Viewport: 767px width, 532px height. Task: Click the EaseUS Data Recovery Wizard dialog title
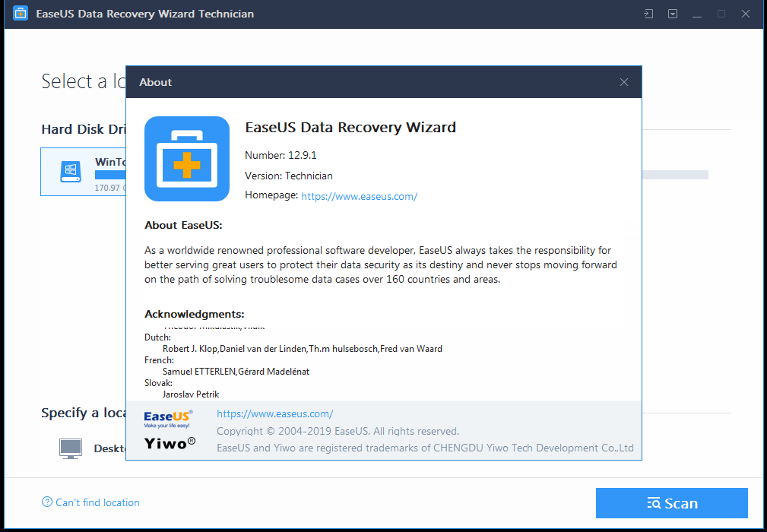(350, 127)
